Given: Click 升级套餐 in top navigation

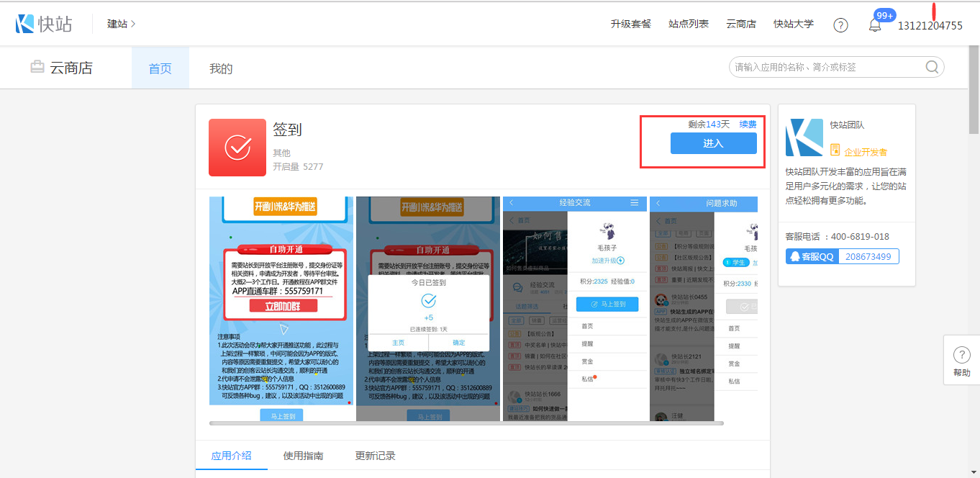Looking at the screenshot, I should (630, 24).
